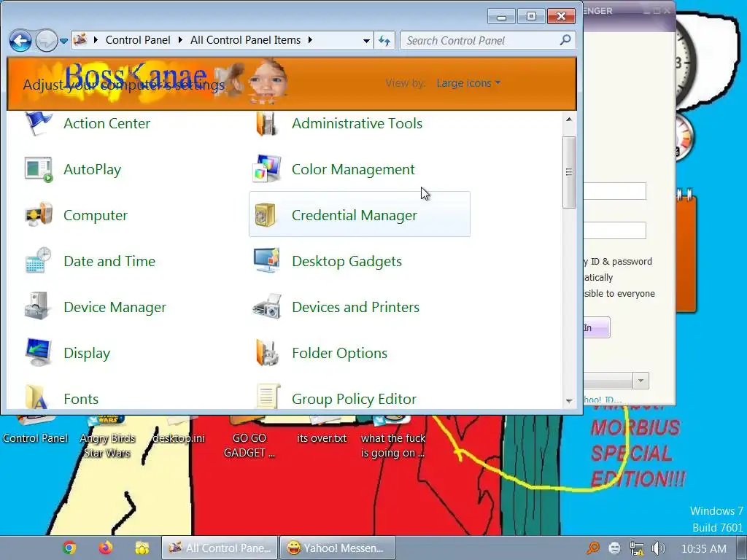
Task: Click the scrollbar up arrow
Action: coord(569,119)
